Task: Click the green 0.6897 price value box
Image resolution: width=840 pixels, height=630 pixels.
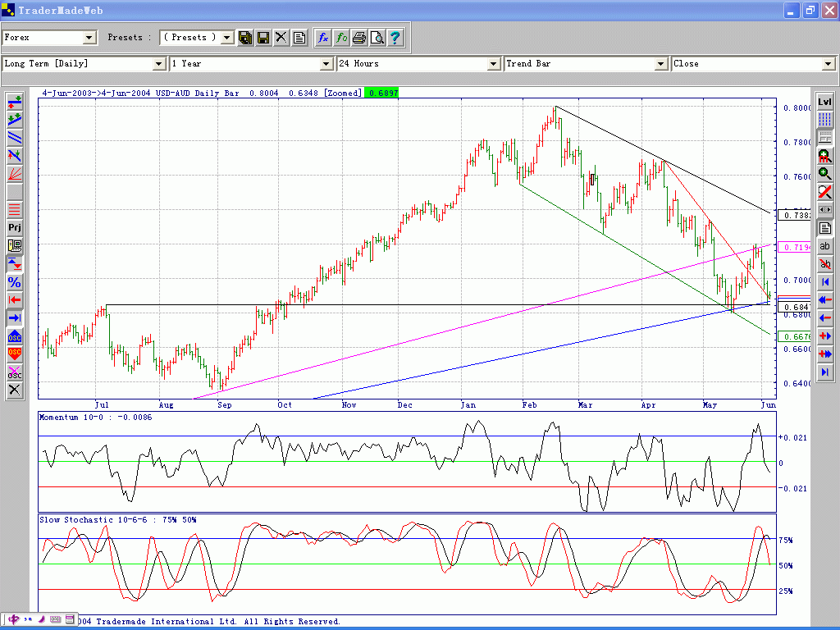Action: pos(381,94)
